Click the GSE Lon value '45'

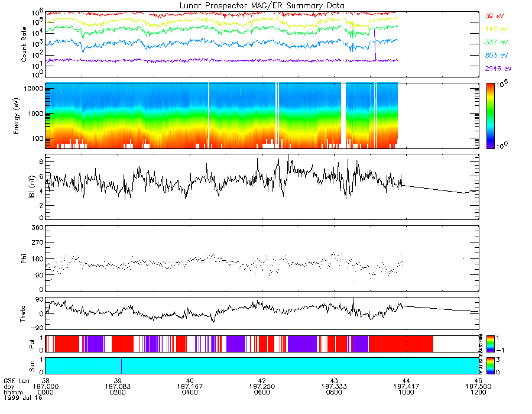[x=478, y=381]
